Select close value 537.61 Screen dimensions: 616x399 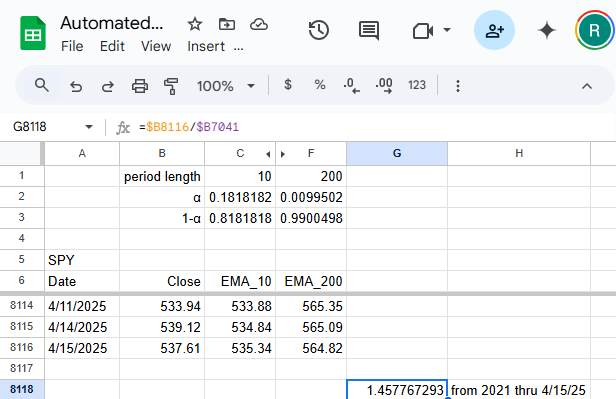pos(162,348)
